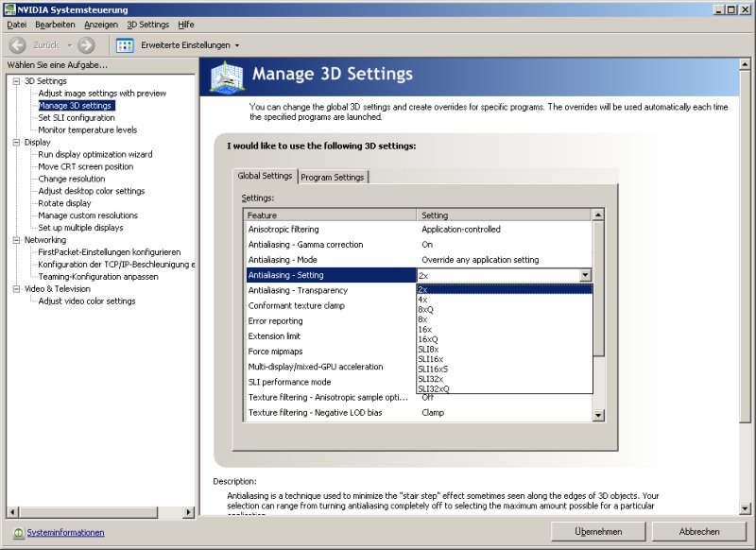Choose SLI16xS antialiasing option
The height and width of the screenshot is (550, 756).
(x=505, y=370)
